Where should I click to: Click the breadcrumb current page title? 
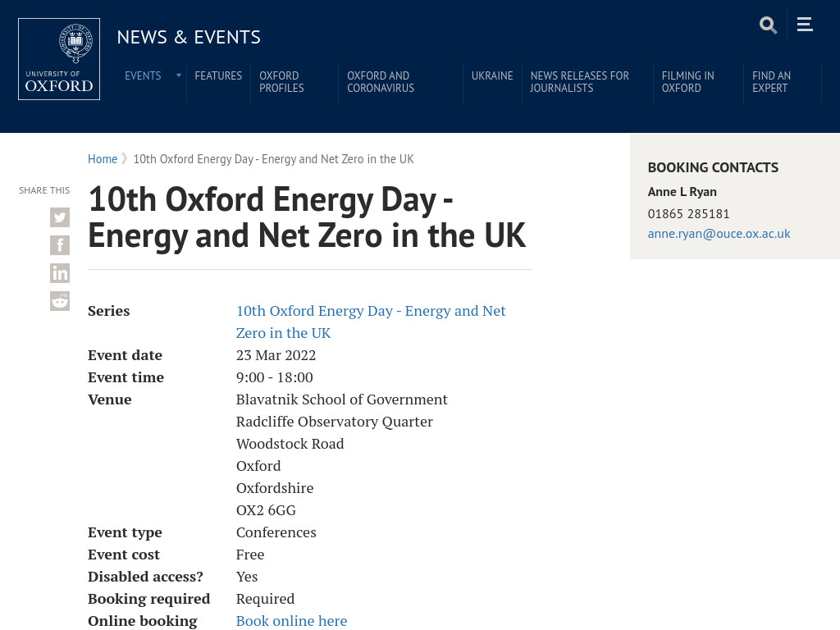(x=273, y=159)
